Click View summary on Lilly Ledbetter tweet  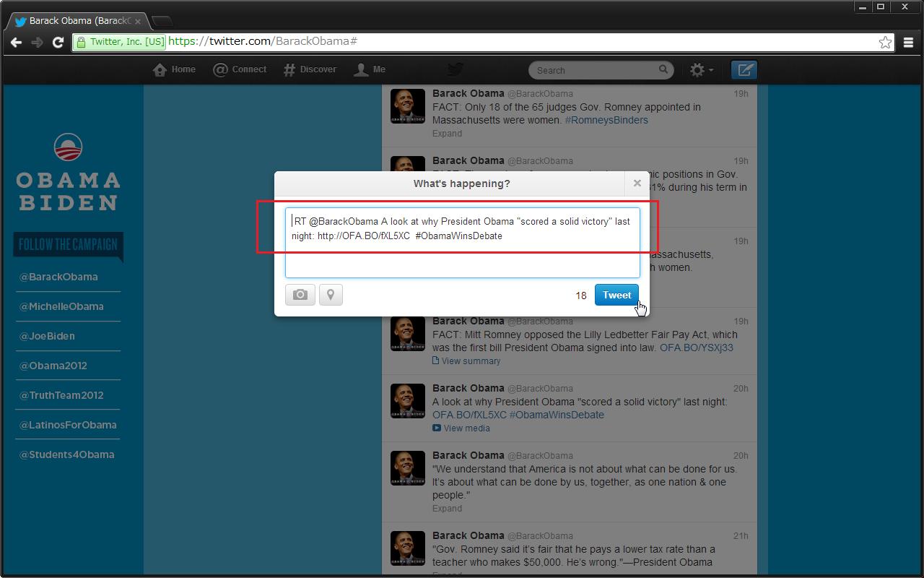[x=466, y=361]
